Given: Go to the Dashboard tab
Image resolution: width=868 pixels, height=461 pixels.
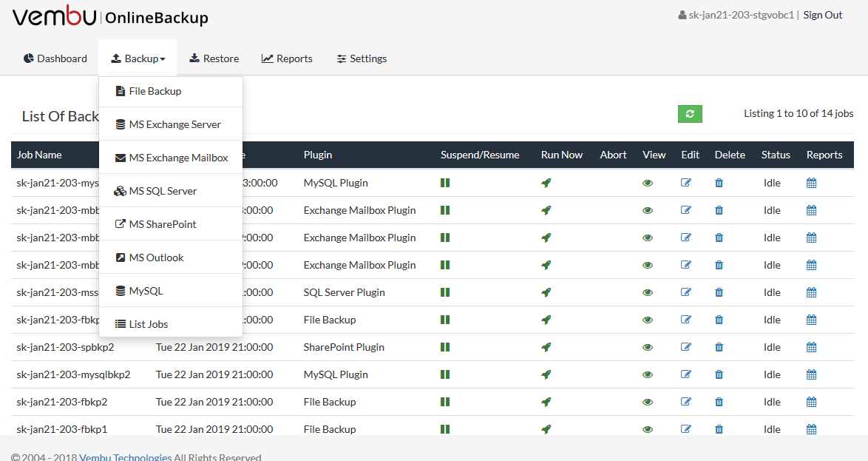Looking at the screenshot, I should point(55,58).
